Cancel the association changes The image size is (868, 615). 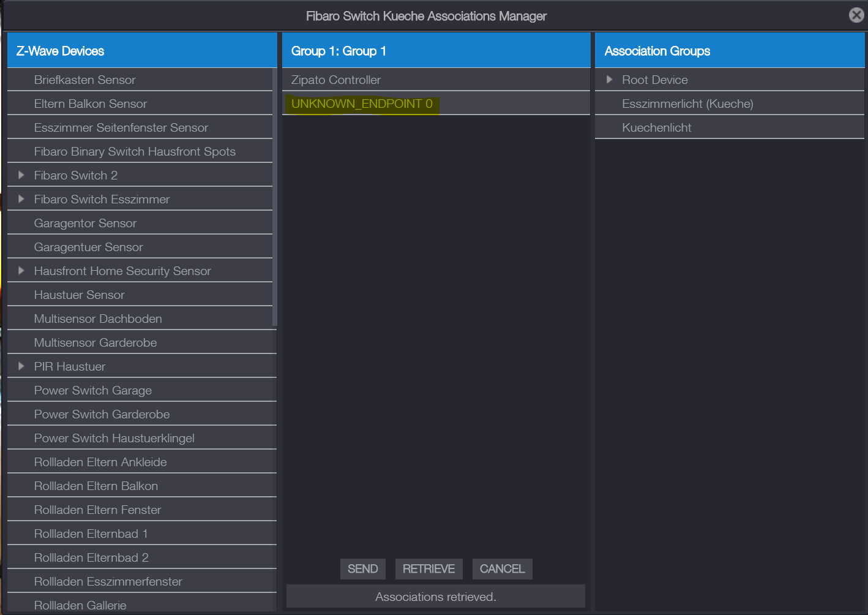(502, 568)
